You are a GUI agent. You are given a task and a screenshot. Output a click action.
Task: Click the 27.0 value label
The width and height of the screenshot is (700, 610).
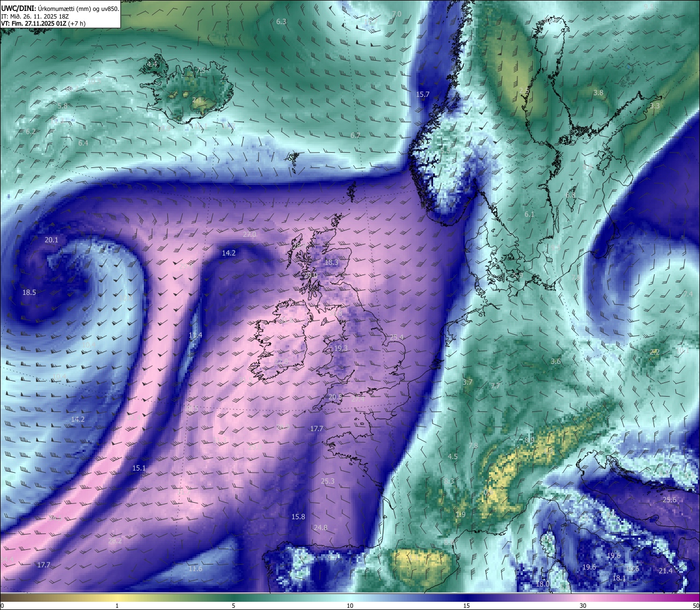(249, 234)
